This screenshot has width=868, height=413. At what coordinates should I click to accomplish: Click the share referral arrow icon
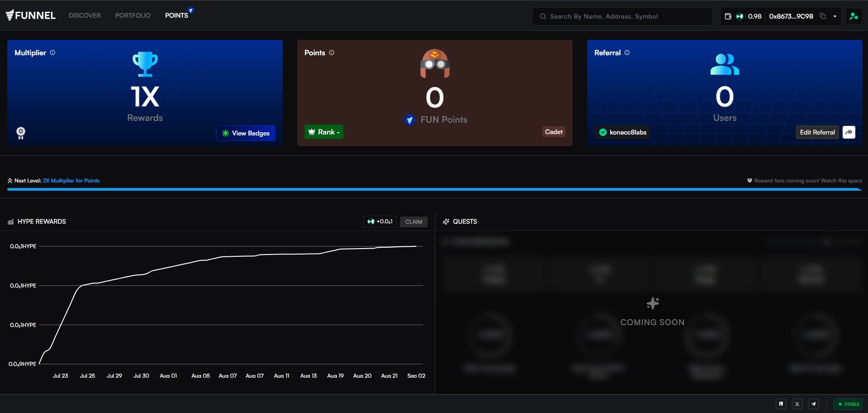pos(849,132)
